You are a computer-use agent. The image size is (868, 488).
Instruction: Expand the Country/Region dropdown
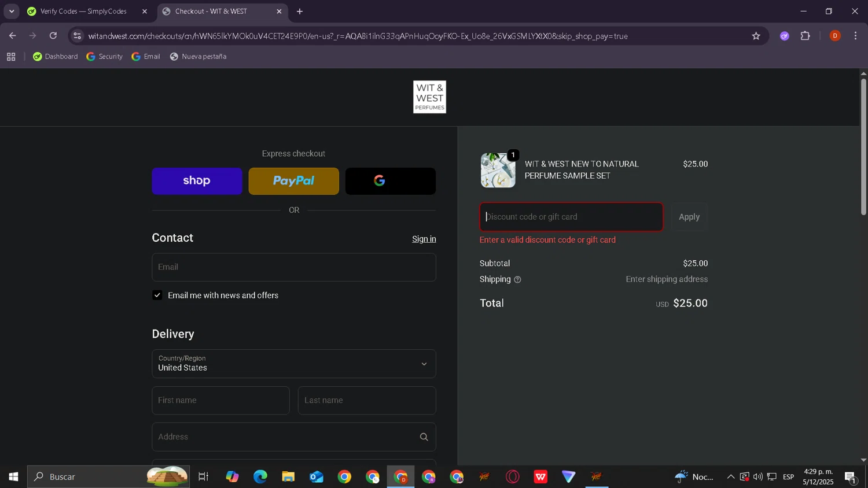click(x=293, y=364)
